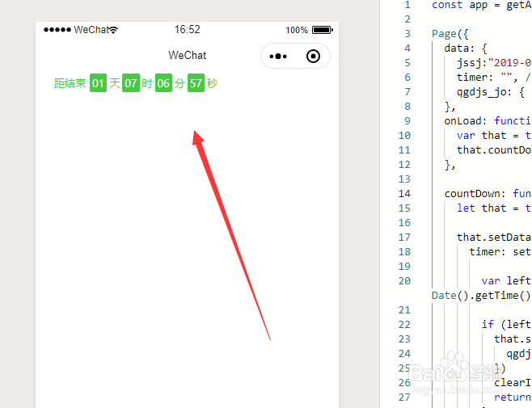
Task: Click the green days box showing 01
Action: [98, 83]
